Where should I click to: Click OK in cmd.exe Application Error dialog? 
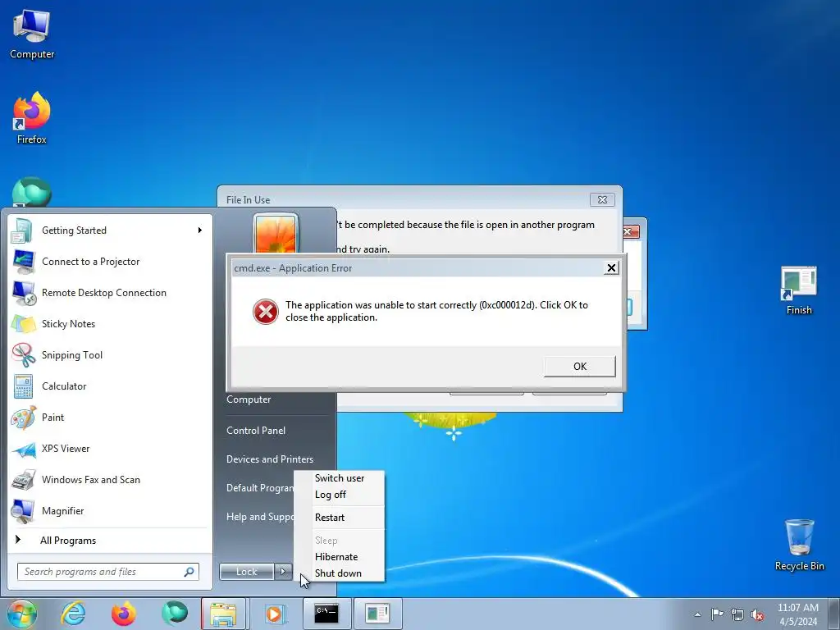580,367
